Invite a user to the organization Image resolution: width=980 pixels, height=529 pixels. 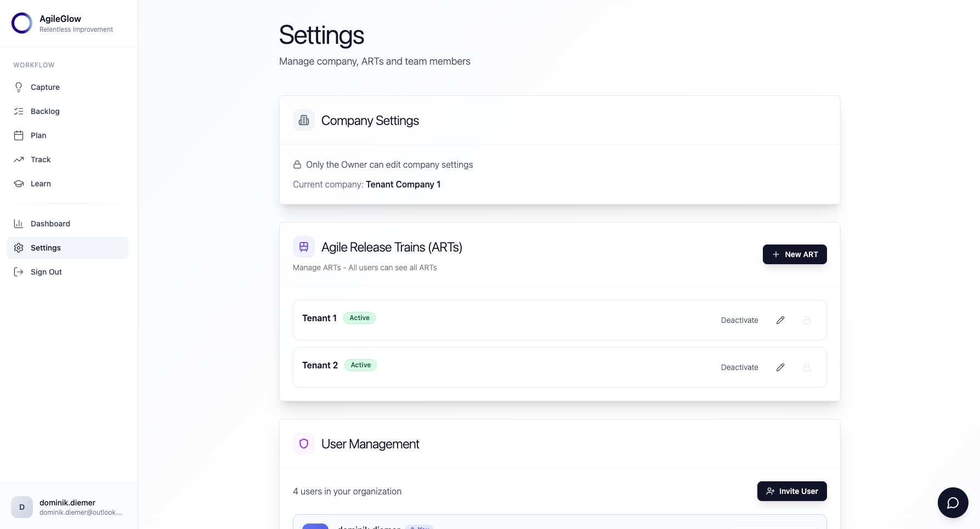[x=792, y=491]
